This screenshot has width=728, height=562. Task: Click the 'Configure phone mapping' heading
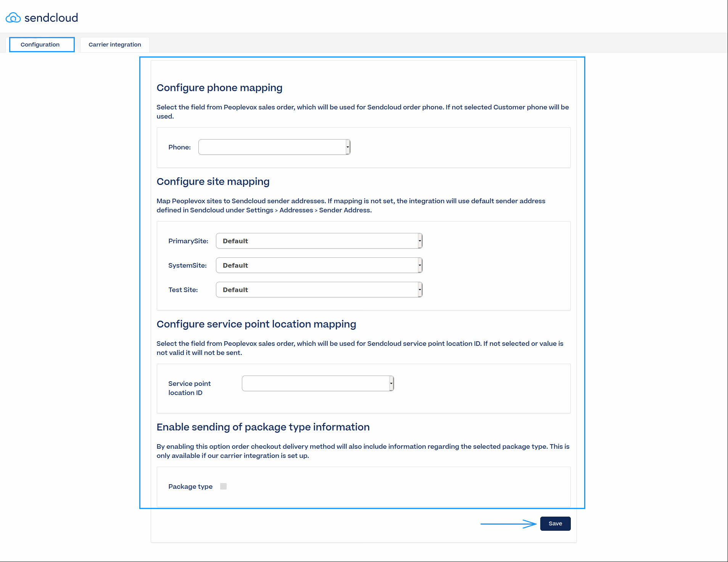click(x=219, y=88)
